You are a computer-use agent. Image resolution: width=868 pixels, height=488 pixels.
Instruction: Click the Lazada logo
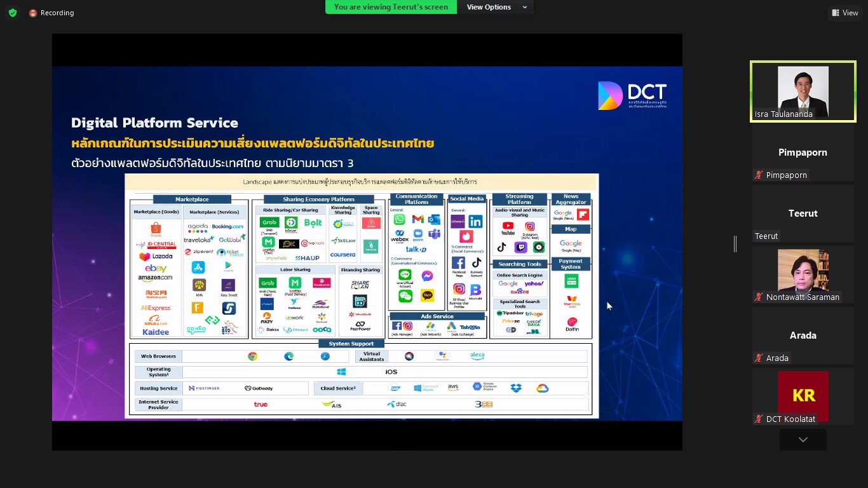coord(156,256)
